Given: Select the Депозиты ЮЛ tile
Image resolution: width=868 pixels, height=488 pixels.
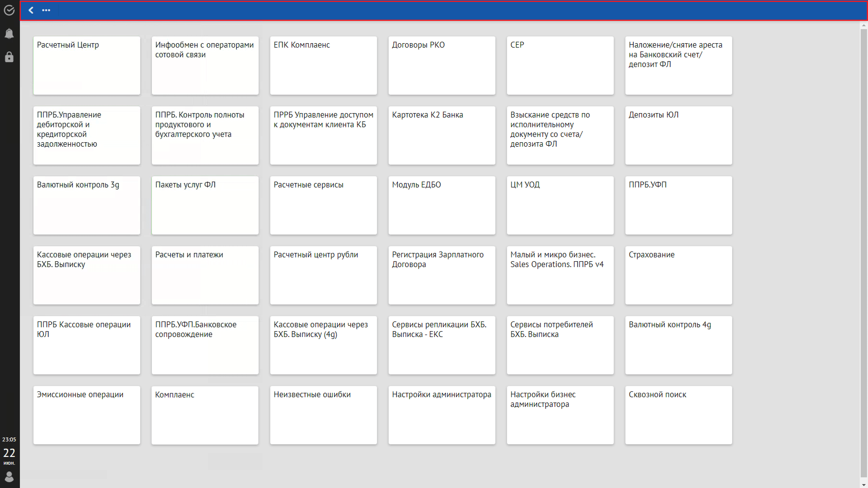Looking at the screenshot, I should pyautogui.click(x=678, y=135).
